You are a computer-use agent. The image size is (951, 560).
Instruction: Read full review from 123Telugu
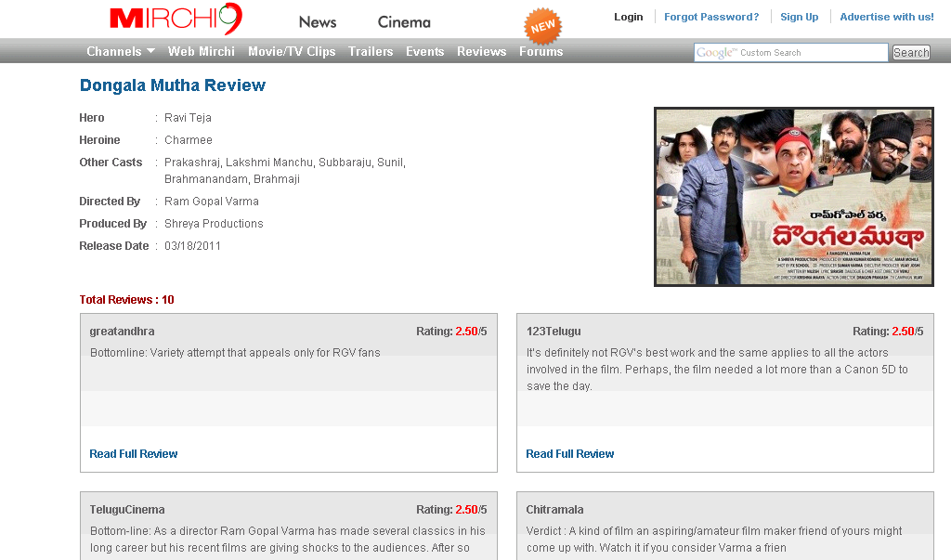pos(569,454)
